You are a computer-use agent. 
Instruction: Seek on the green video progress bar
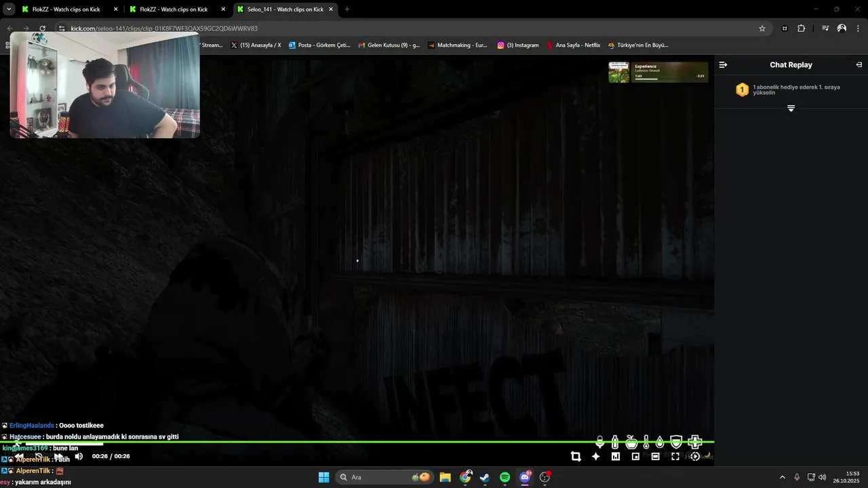coord(357,442)
